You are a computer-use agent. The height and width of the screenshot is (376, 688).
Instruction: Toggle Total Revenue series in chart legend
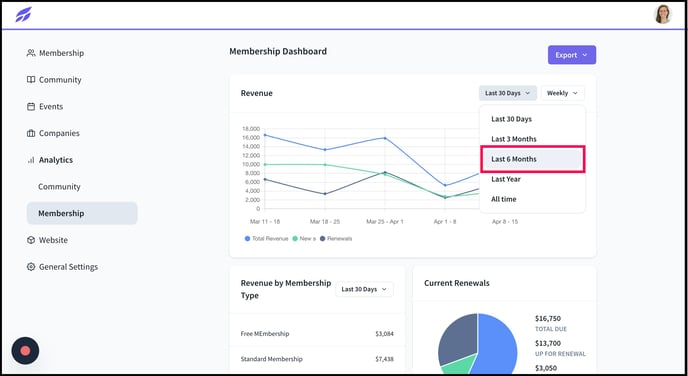click(266, 239)
